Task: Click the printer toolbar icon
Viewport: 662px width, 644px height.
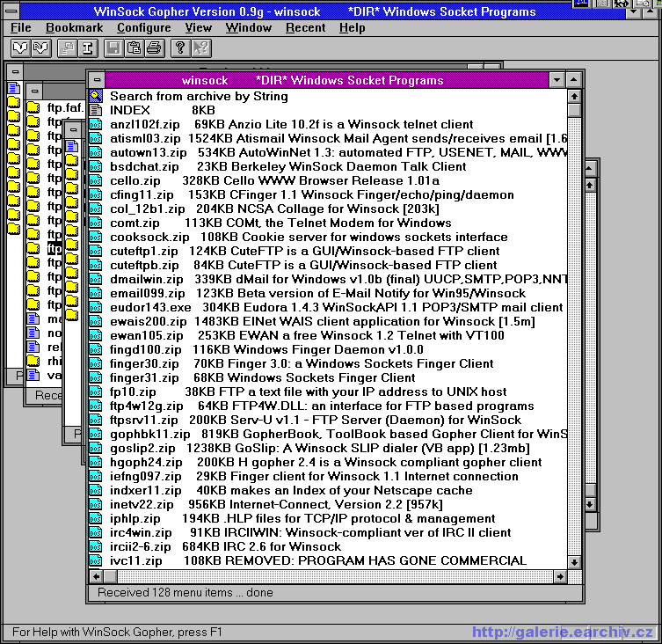Action: click(x=154, y=48)
